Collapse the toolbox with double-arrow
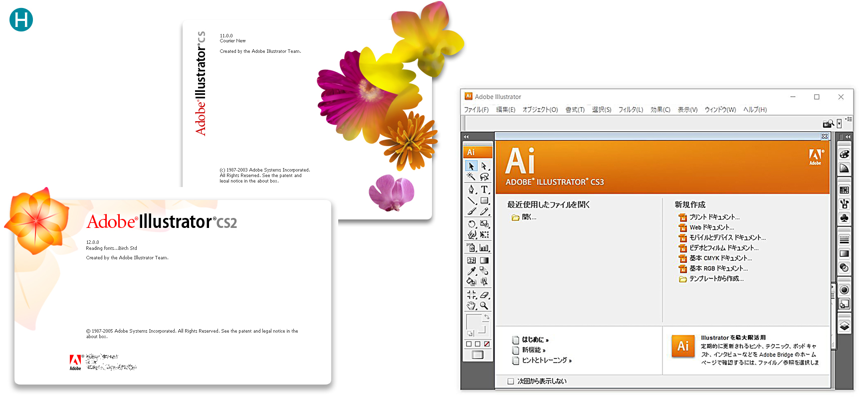Viewport: 868px width, 399px height. 466,137
